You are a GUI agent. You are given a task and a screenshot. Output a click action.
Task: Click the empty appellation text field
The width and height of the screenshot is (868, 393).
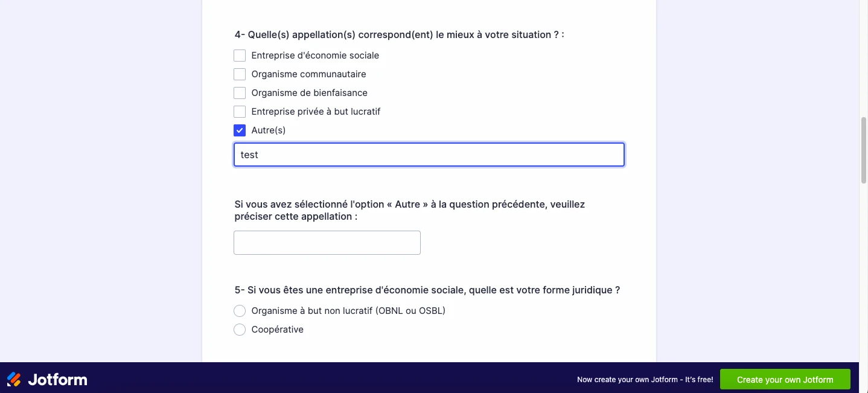point(327,242)
